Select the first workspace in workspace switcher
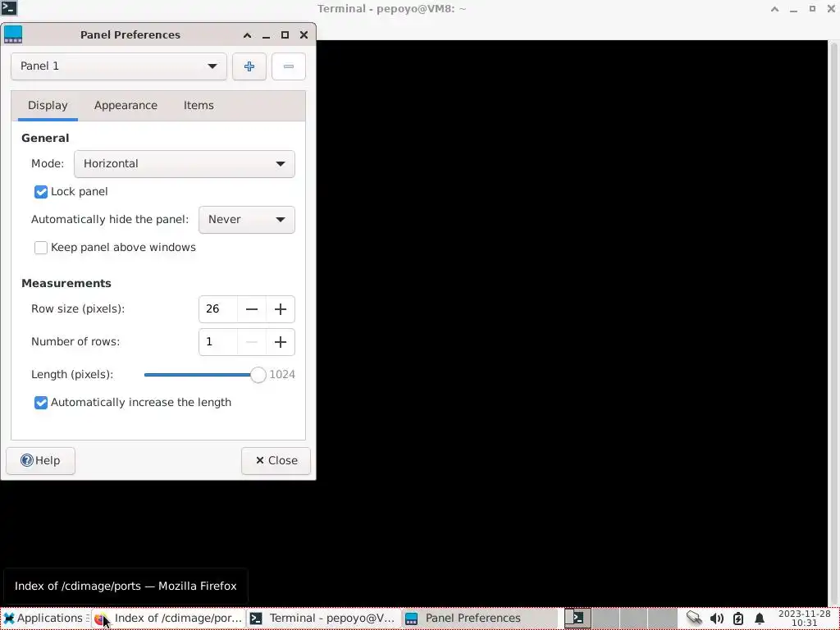The image size is (840, 630). click(577, 619)
